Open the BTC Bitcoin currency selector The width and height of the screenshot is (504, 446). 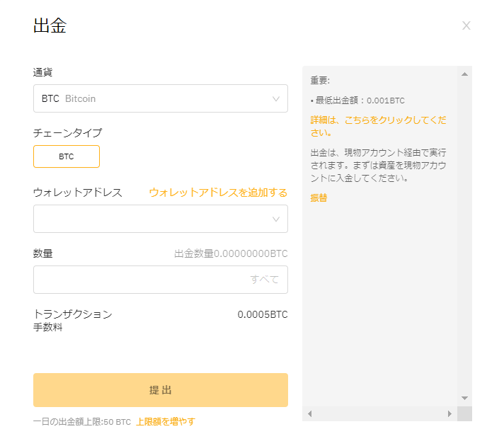tap(161, 98)
